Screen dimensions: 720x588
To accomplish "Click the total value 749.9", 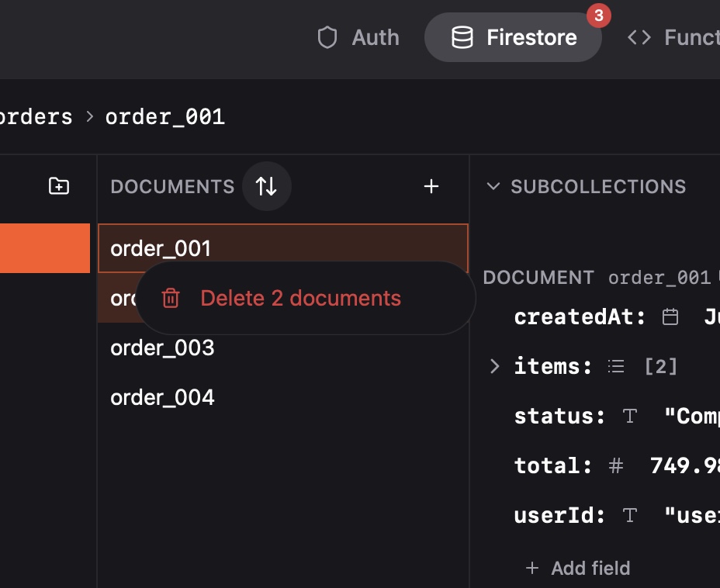I will click(684, 466).
